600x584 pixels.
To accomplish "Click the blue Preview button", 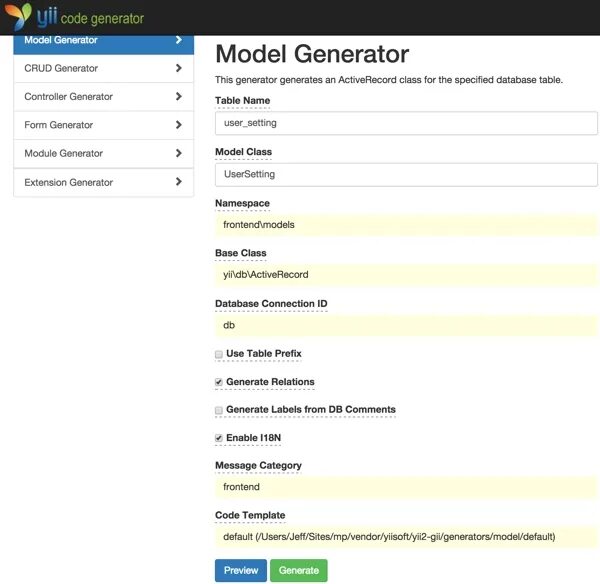I will click(x=241, y=571).
